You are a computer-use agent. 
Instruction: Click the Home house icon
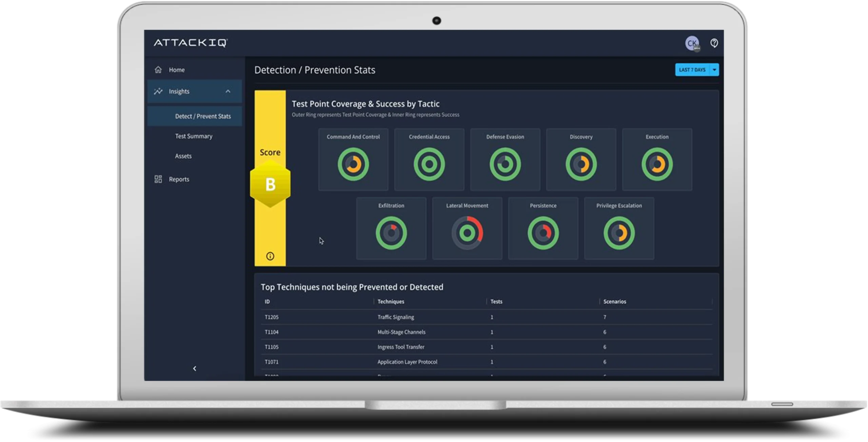point(158,70)
